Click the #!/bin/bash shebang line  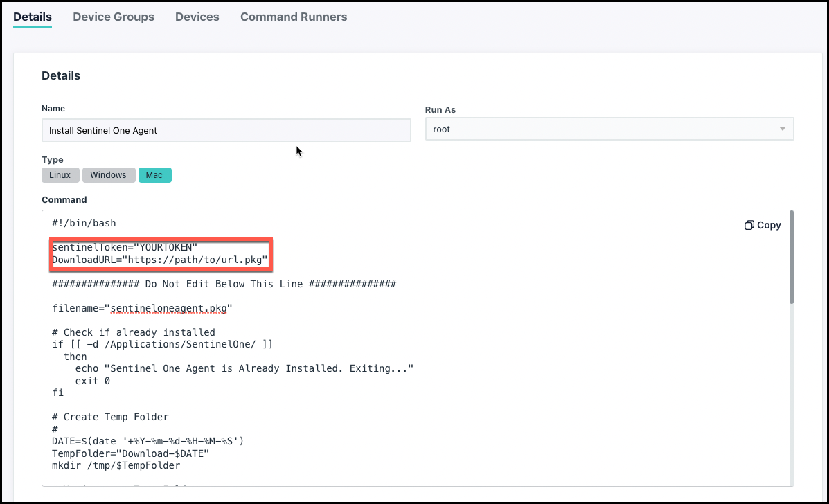tap(84, 224)
